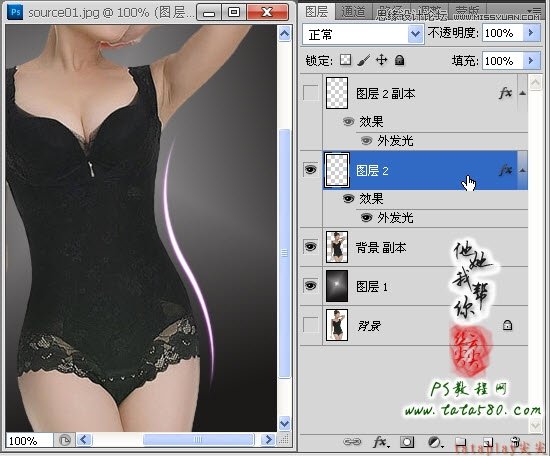Screen dimensions: 550x456
Task: Click lock image pixels brush icon
Action: point(364,60)
